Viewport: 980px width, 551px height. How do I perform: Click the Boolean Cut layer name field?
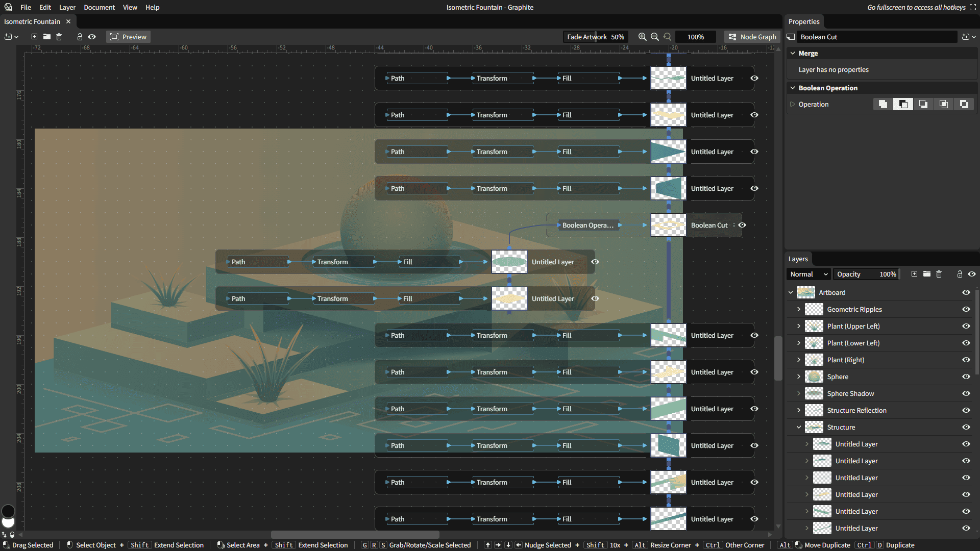tap(876, 37)
